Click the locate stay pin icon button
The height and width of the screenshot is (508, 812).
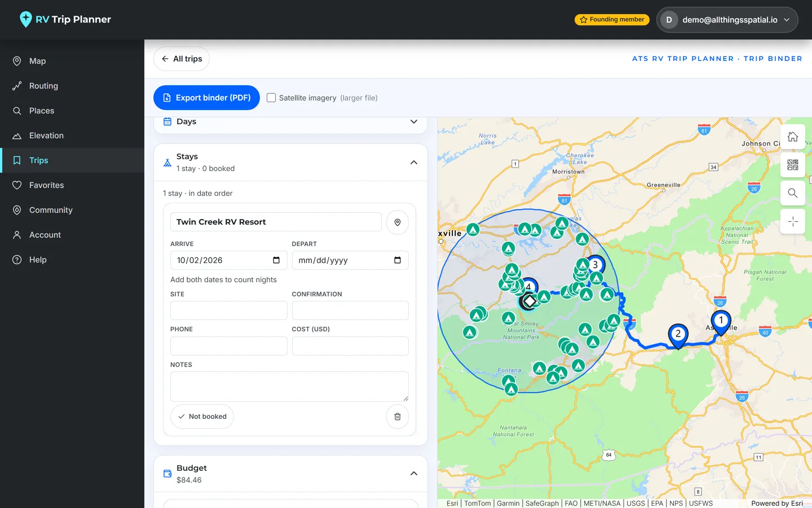[x=398, y=222]
